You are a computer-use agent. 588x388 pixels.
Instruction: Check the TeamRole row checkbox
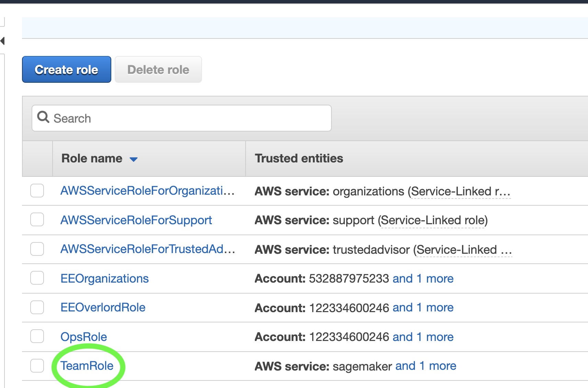(37, 366)
